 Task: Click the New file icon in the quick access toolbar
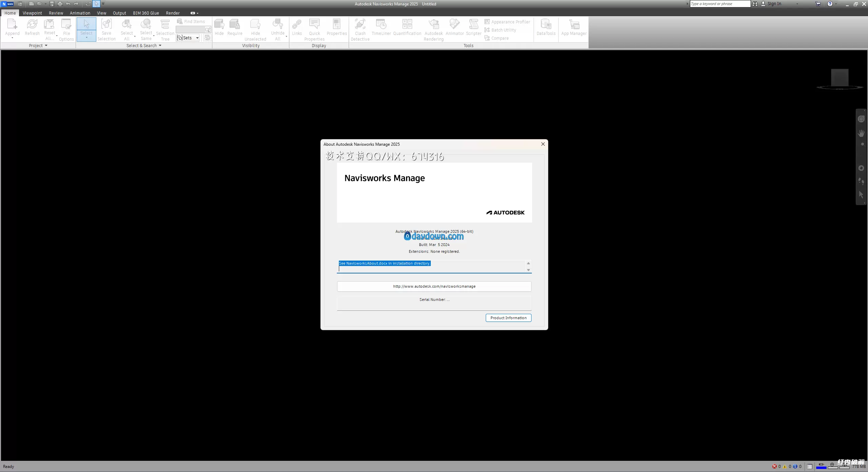tap(31, 4)
